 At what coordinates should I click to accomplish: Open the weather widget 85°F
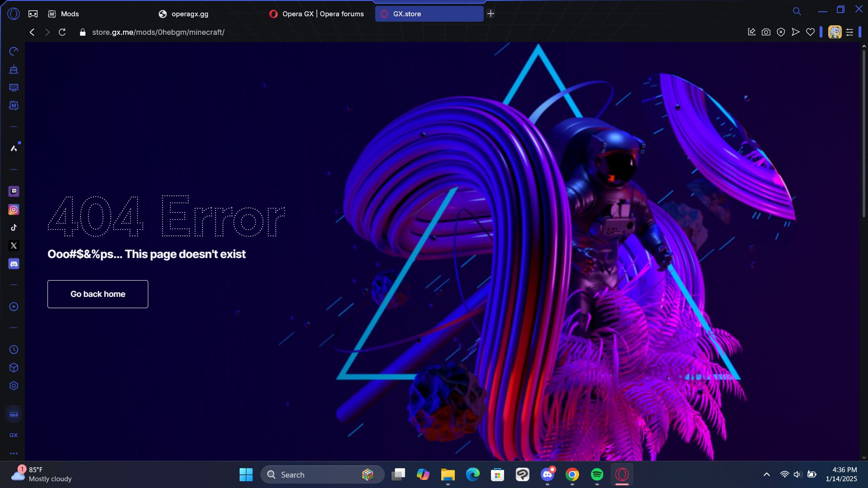pyautogui.click(x=42, y=474)
